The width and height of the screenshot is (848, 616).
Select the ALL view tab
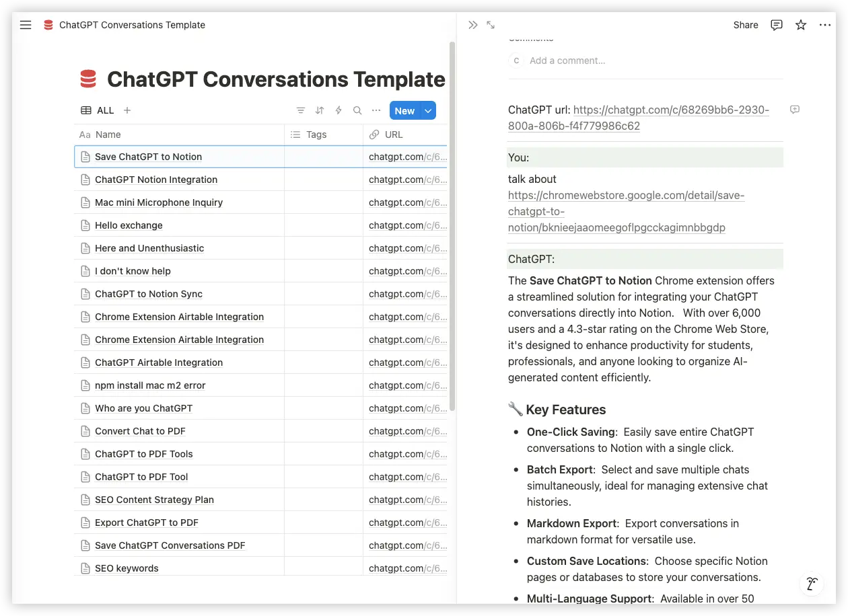tap(98, 111)
